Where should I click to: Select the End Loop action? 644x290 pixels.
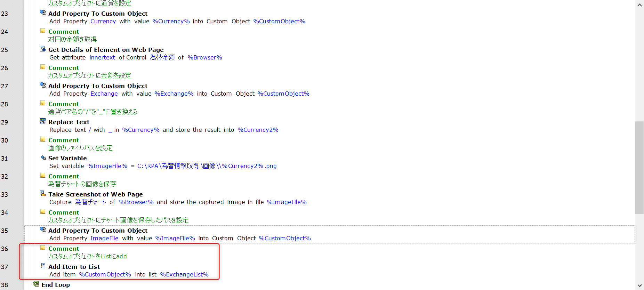click(56, 285)
